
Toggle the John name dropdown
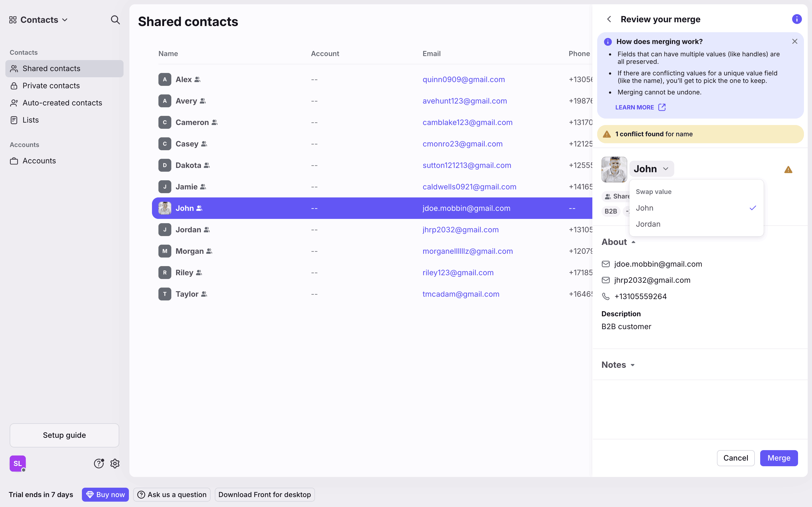pyautogui.click(x=651, y=169)
